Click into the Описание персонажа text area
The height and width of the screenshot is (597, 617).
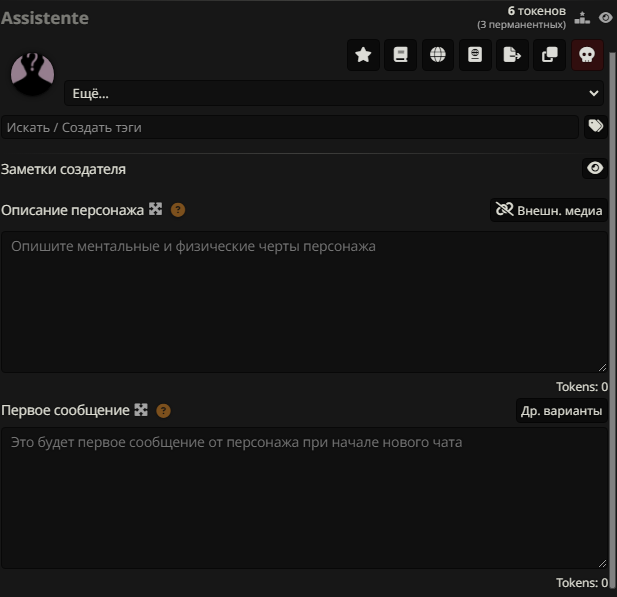pyautogui.click(x=303, y=301)
